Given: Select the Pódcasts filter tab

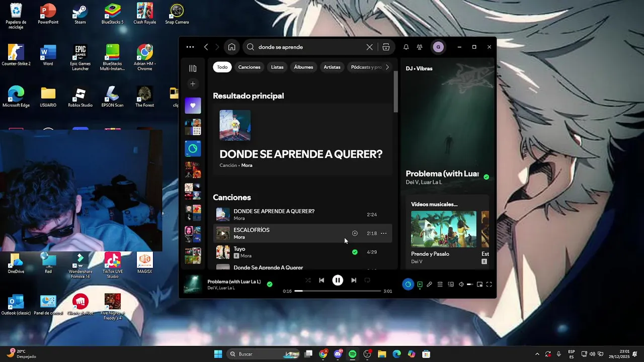Looking at the screenshot, I should click(365, 67).
